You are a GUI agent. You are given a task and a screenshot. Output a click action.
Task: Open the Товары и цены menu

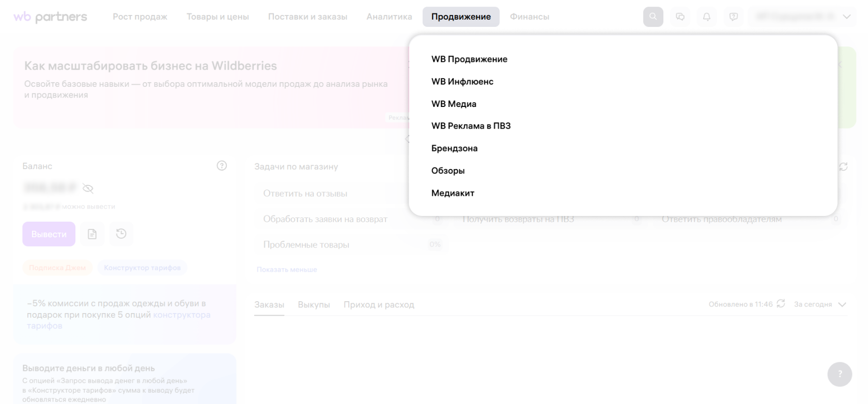(x=218, y=17)
